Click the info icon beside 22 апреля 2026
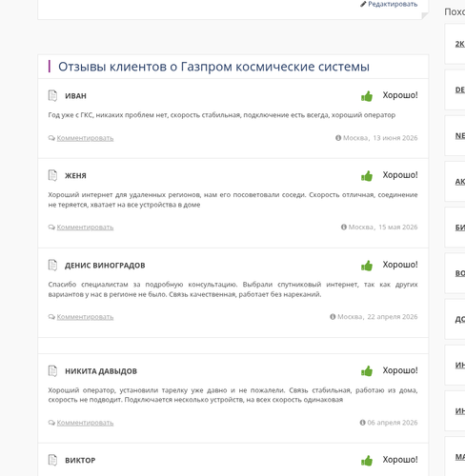Viewport: 465px width, 476px height. (x=333, y=317)
